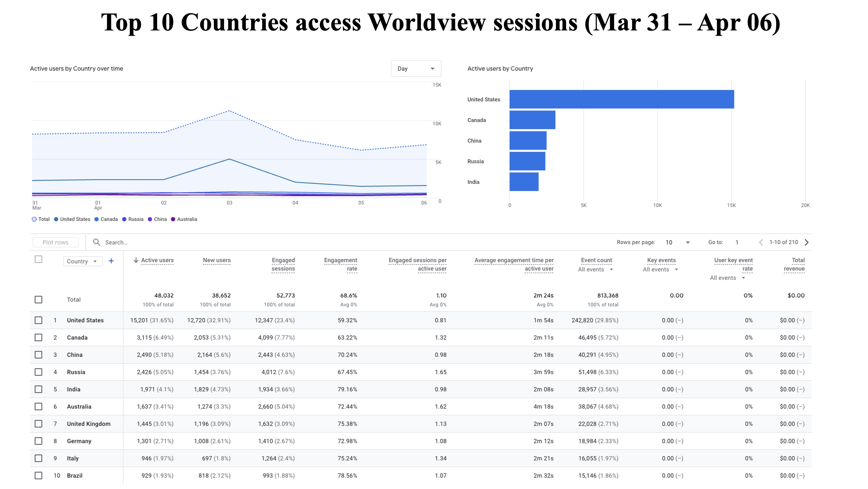Click the 03 date label on line chart
The width and height of the screenshot is (868, 489).
(x=229, y=203)
